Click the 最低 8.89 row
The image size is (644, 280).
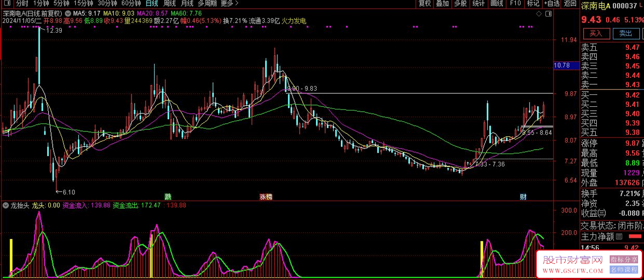[x=612, y=163]
